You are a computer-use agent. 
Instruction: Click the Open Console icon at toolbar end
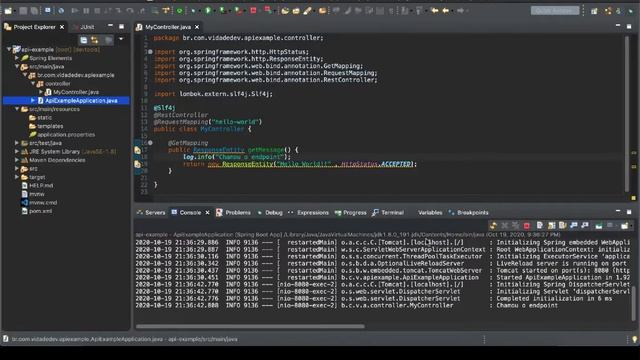click(624, 225)
